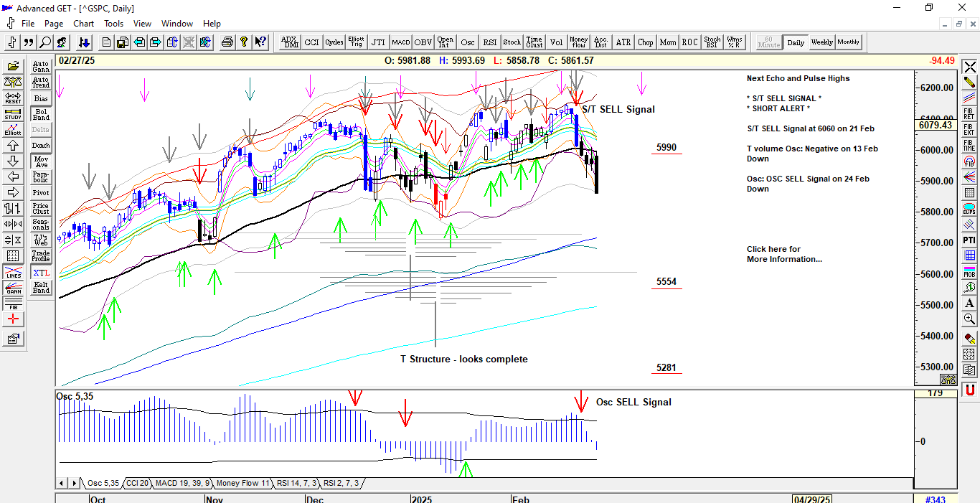The image size is (980, 503).
Task: Toggle the XTL indicator
Action: pos(41,273)
